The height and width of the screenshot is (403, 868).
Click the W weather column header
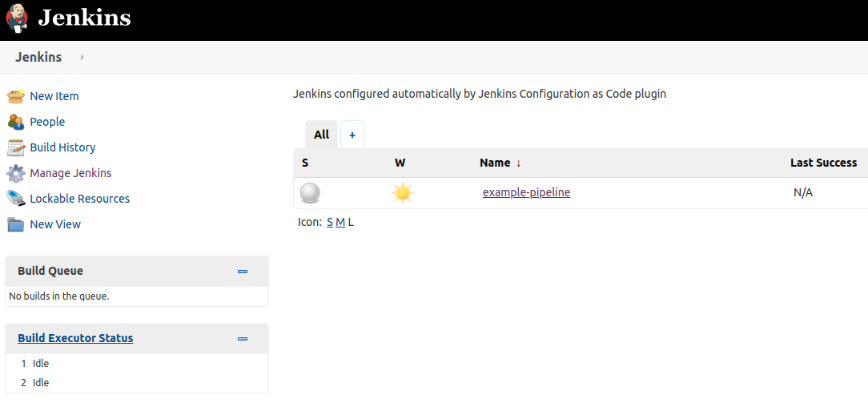pos(400,163)
